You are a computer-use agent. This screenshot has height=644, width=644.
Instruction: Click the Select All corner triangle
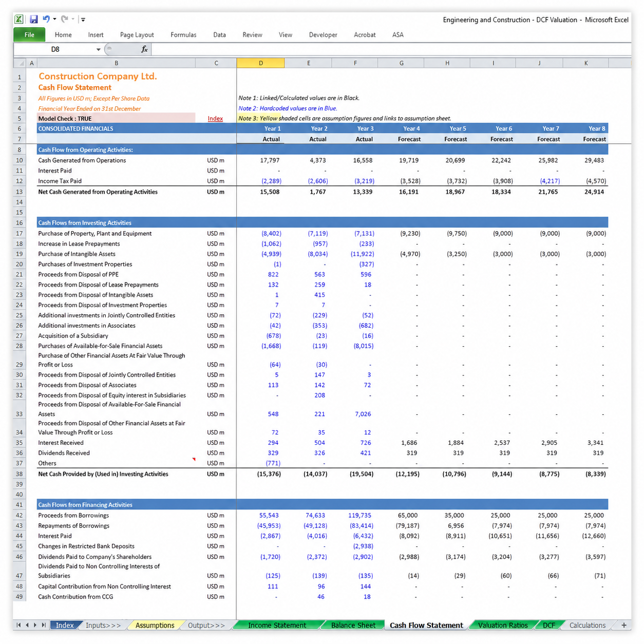(x=20, y=63)
